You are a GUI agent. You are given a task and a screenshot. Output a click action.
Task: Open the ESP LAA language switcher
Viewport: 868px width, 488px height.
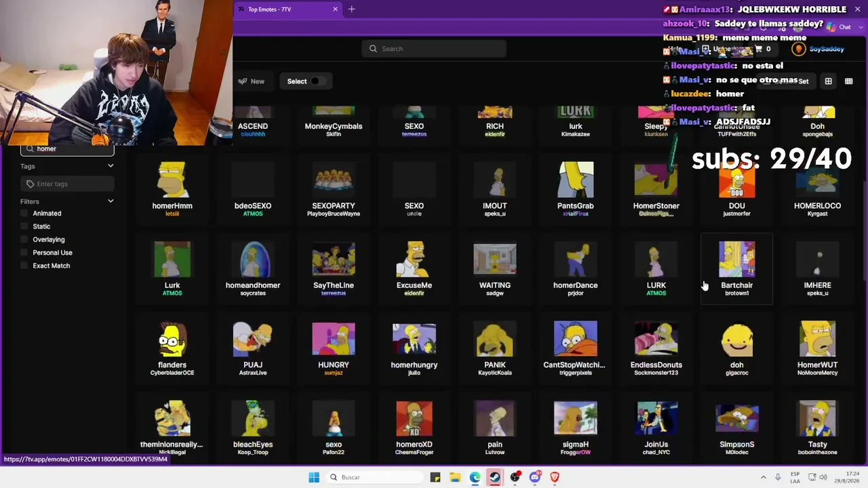[x=795, y=477]
